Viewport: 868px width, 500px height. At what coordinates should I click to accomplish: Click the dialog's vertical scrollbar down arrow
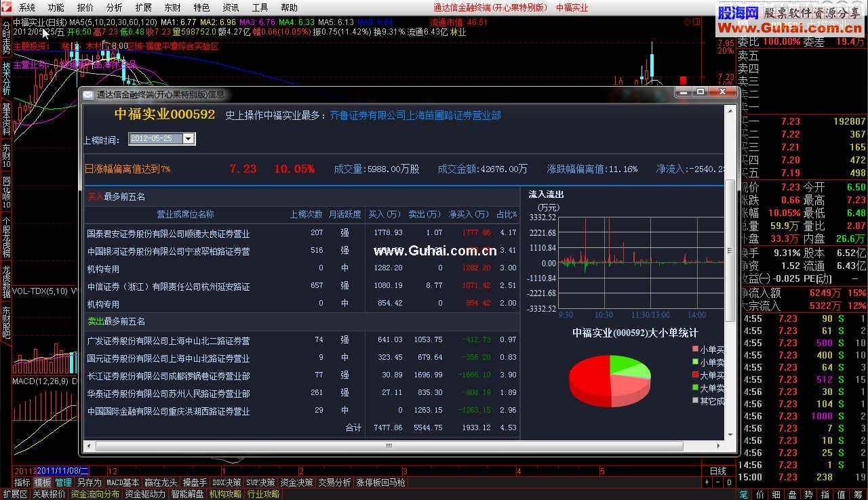[x=730, y=434]
